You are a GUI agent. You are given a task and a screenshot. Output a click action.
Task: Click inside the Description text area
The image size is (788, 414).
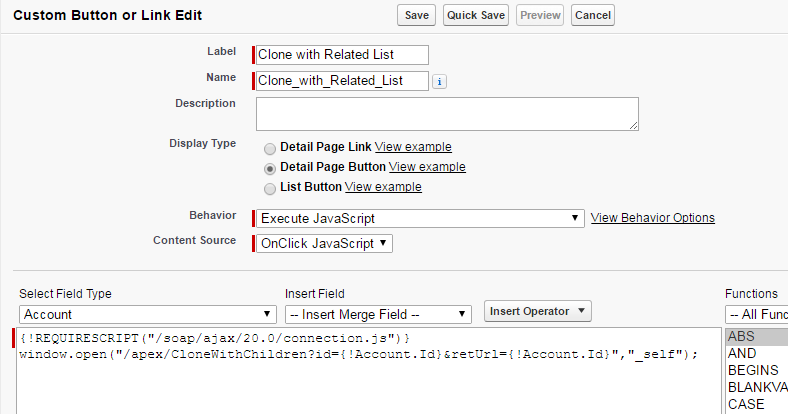(x=447, y=113)
